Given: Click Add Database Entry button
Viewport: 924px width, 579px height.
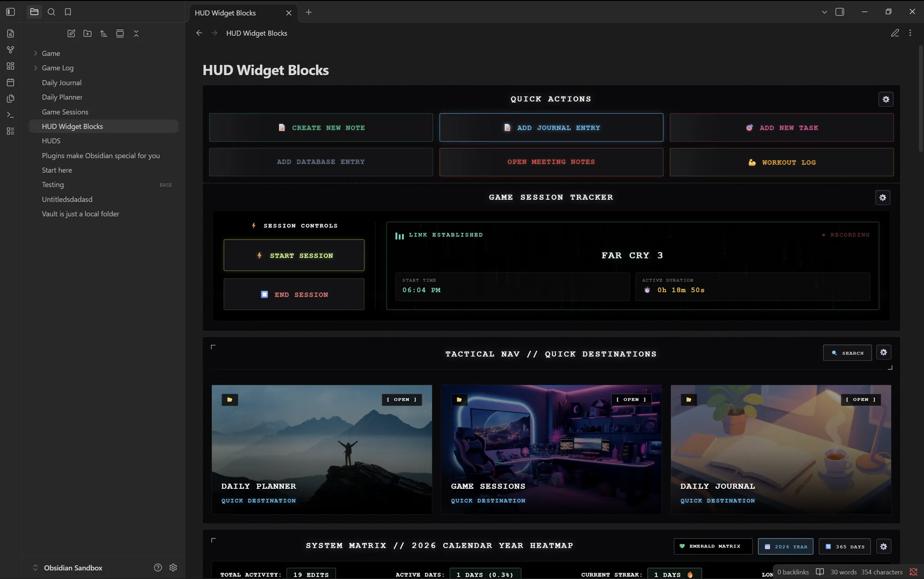Looking at the screenshot, I should point(321,162).
